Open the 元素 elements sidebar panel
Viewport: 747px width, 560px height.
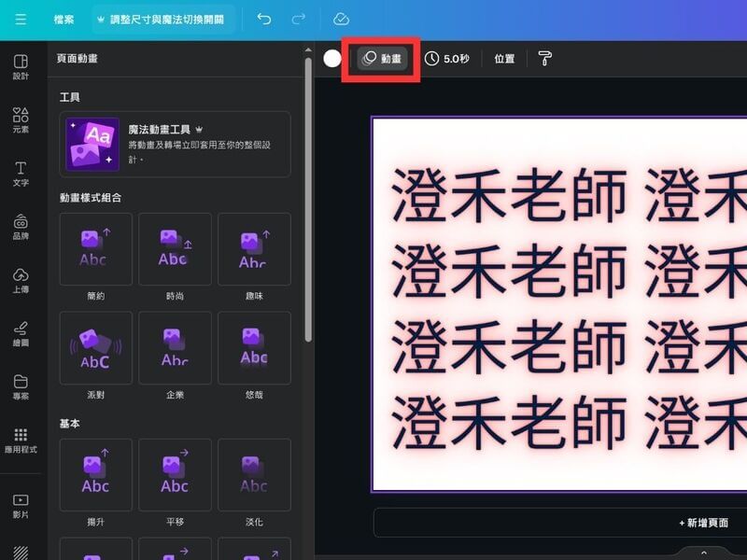click(21, 120)
